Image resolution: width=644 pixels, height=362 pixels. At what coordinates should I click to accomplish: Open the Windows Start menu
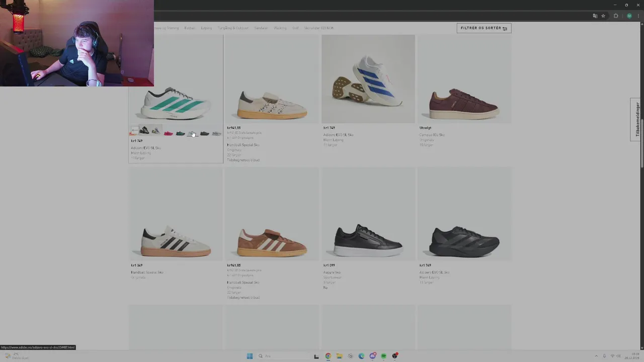tap(250, 356)
